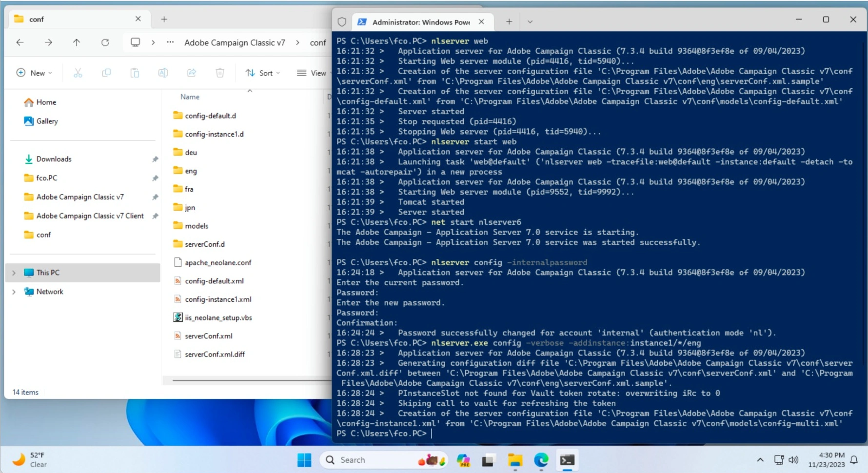Click the taskbar Search box

pyautogui.click(x=384, y=460)
